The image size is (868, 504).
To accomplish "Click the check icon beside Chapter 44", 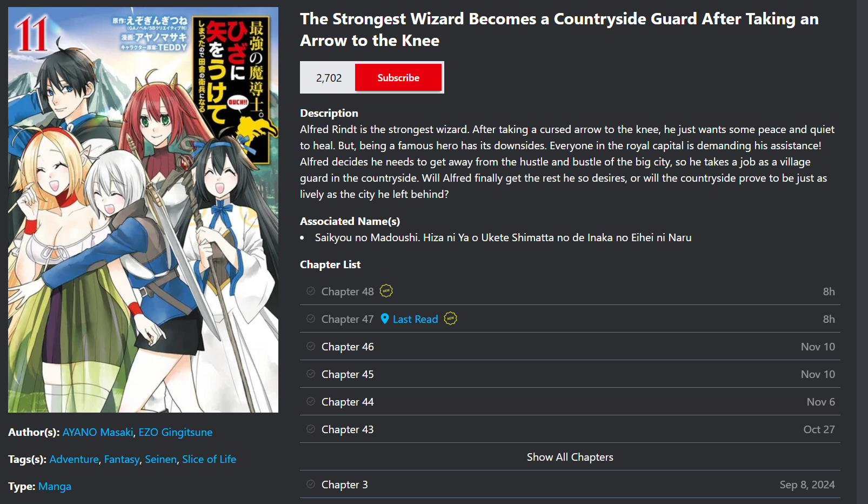I will pos(311,401).
